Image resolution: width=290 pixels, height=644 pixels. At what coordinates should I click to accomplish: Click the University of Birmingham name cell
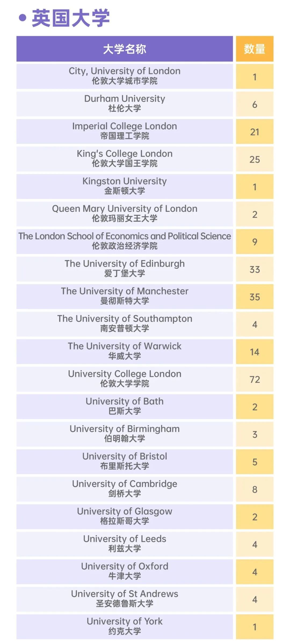[x=125, y=434]
